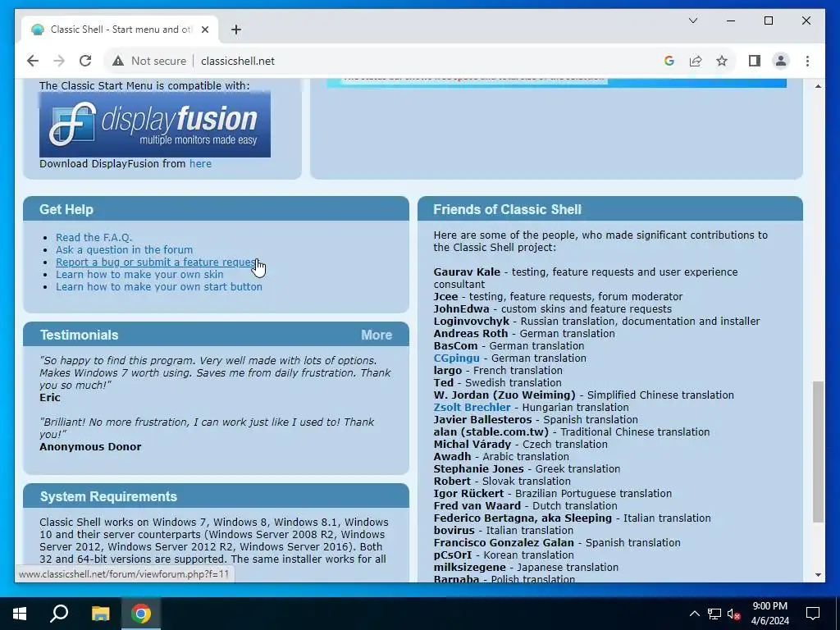The height and width of the screenshot is (630, 840).
Task: Select the Classic Shell browser tab
Action: 120,30
